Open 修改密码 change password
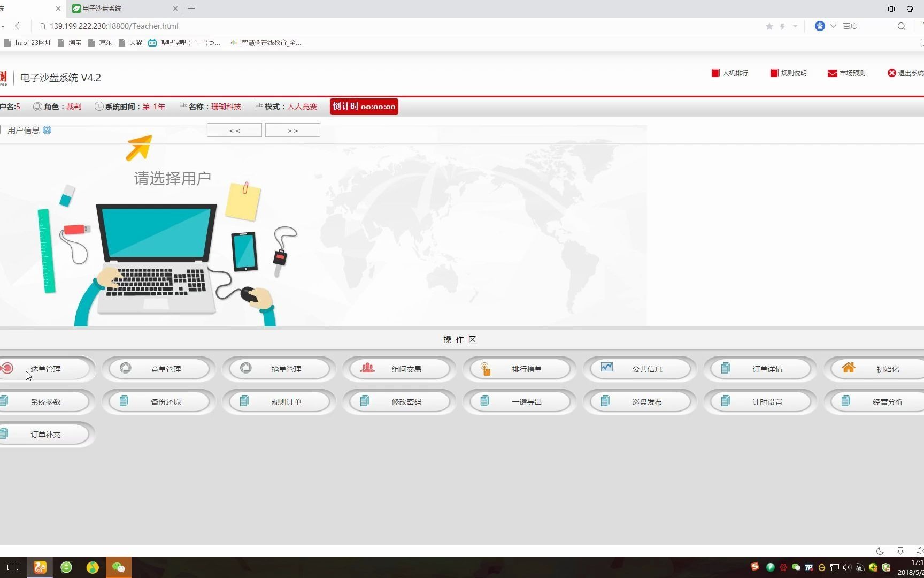The width and height of the screenshot is (924, 578). click(x=399, y=402)
